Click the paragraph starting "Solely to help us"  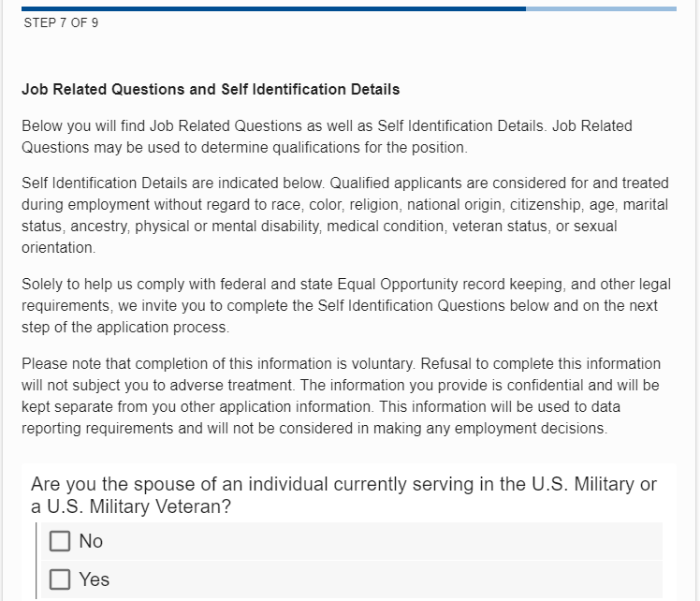[x=339, y=305]
